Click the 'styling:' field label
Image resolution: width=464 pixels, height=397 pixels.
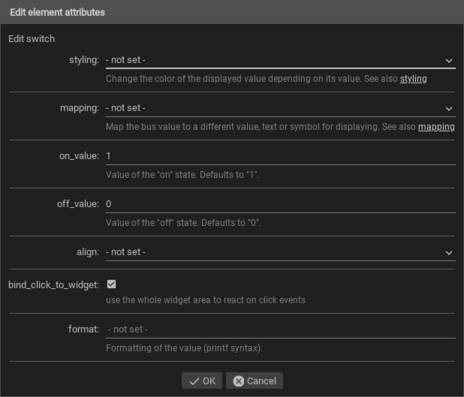tap(84, 60)
